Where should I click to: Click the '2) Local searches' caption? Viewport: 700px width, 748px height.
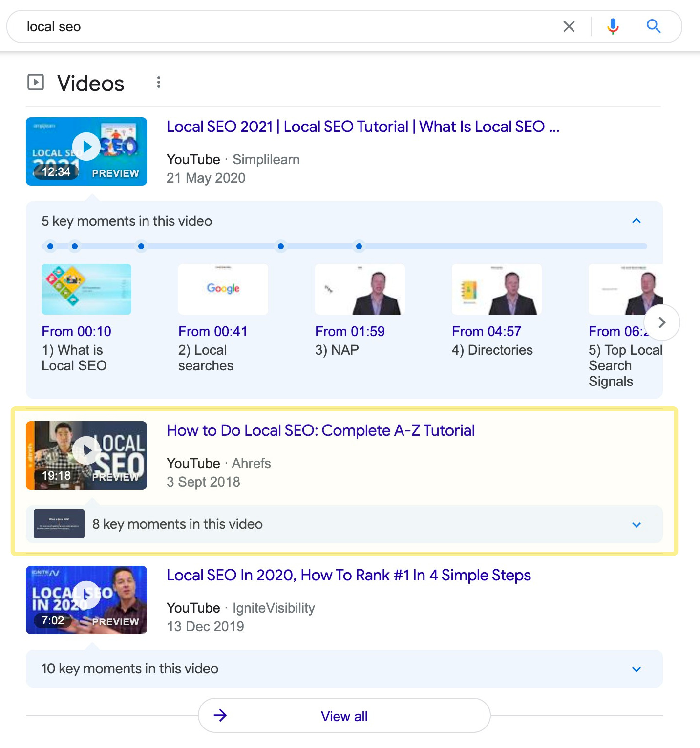point(206,358)
